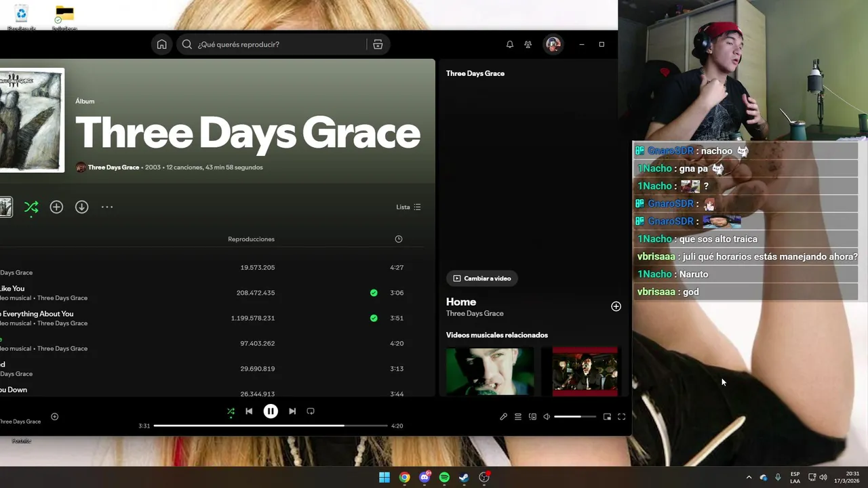The image size is (868, 488).
Task: Open the folder icon on the desktop
Action: [64, 16]
